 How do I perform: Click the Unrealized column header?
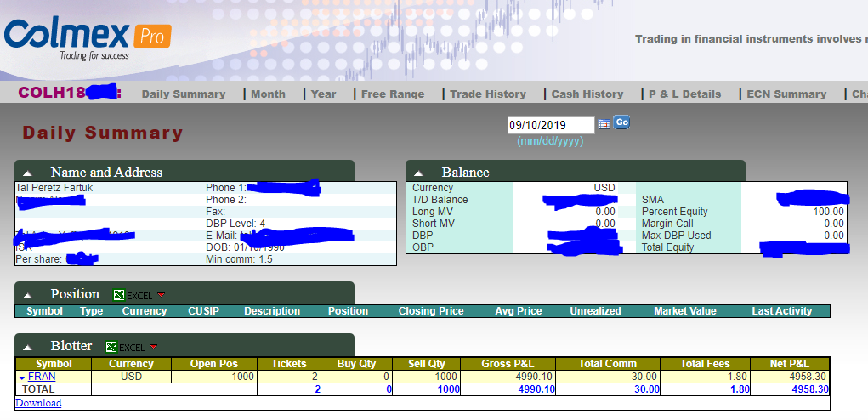(596, 311)
